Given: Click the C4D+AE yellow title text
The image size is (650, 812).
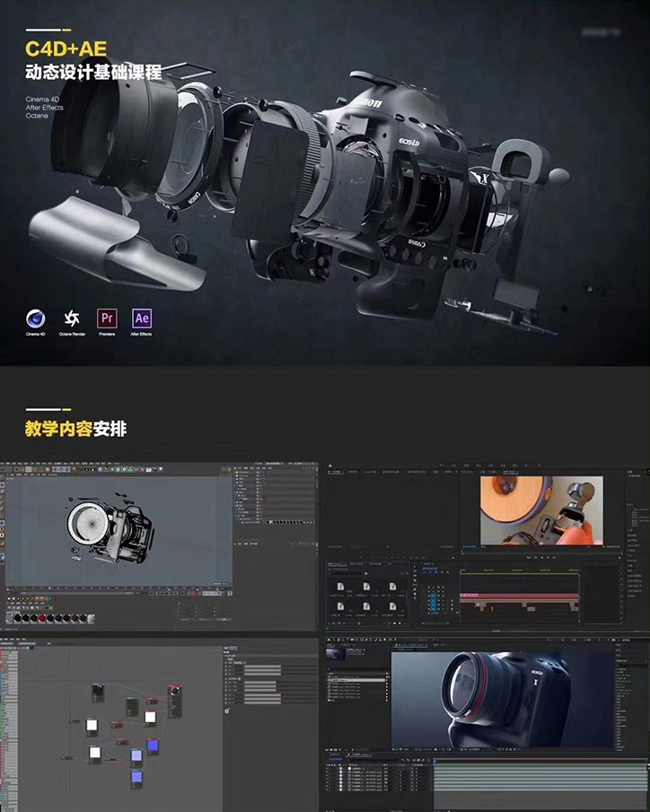Looking at the screenshot, I should [x=66, y=49].
